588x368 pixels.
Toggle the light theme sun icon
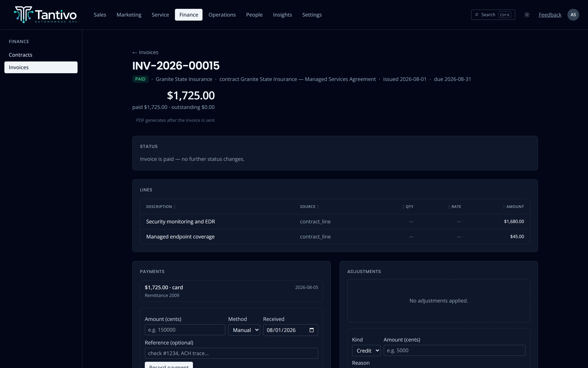coord(527,15)
